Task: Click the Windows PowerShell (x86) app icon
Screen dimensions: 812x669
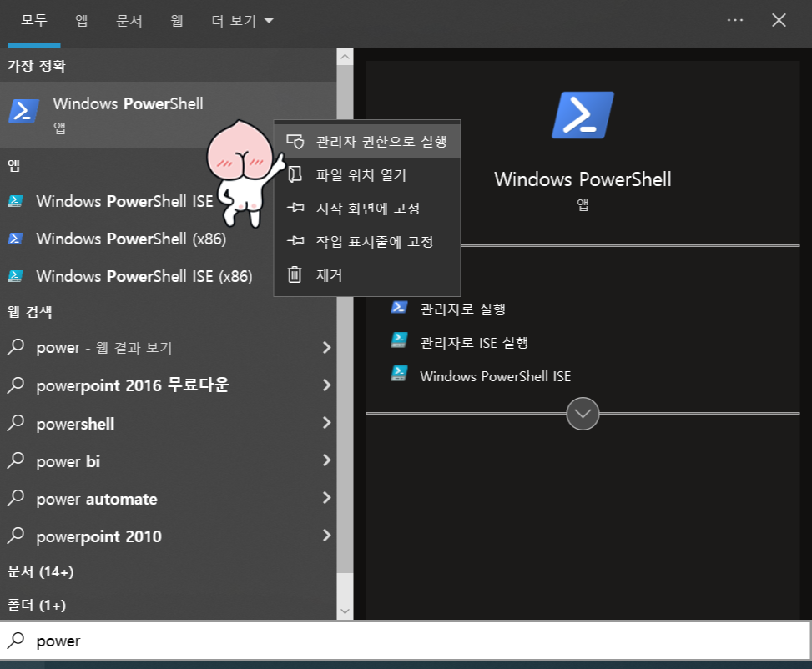Action: (15, 239)
